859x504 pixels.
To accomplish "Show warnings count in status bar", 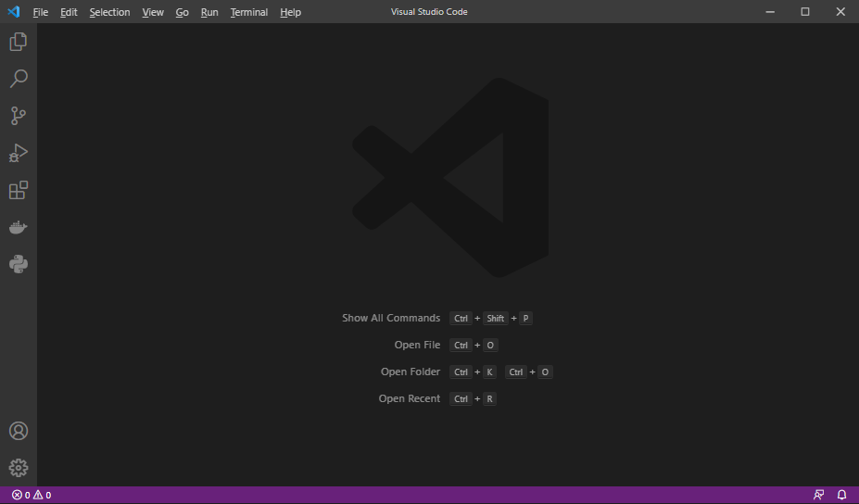I will coord(43,496).
